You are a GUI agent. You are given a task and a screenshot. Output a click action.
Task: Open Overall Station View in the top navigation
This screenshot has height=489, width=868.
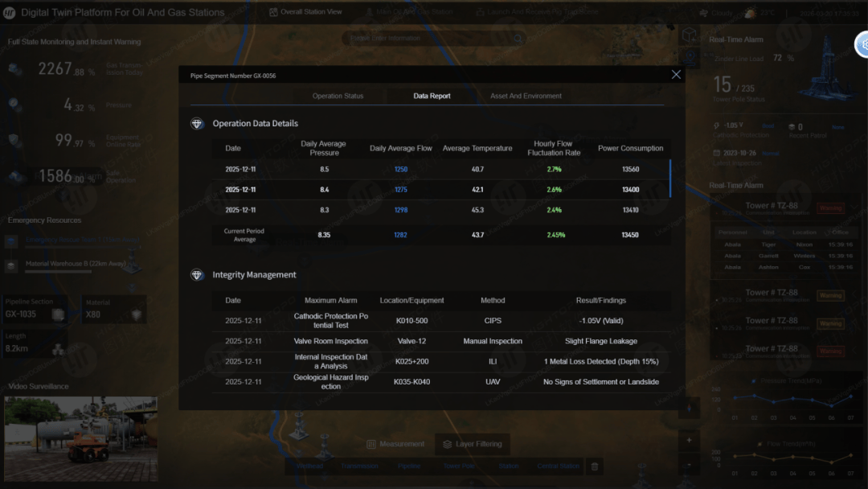pos(305,11)
